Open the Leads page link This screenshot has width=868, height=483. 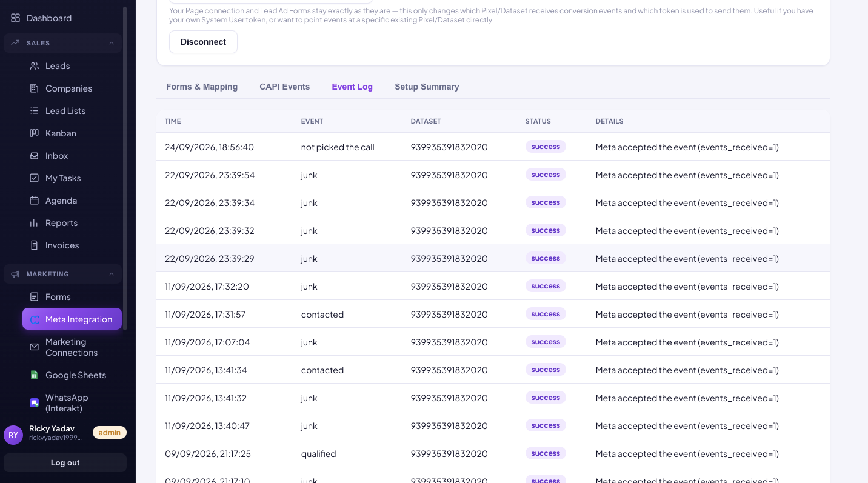58,66
